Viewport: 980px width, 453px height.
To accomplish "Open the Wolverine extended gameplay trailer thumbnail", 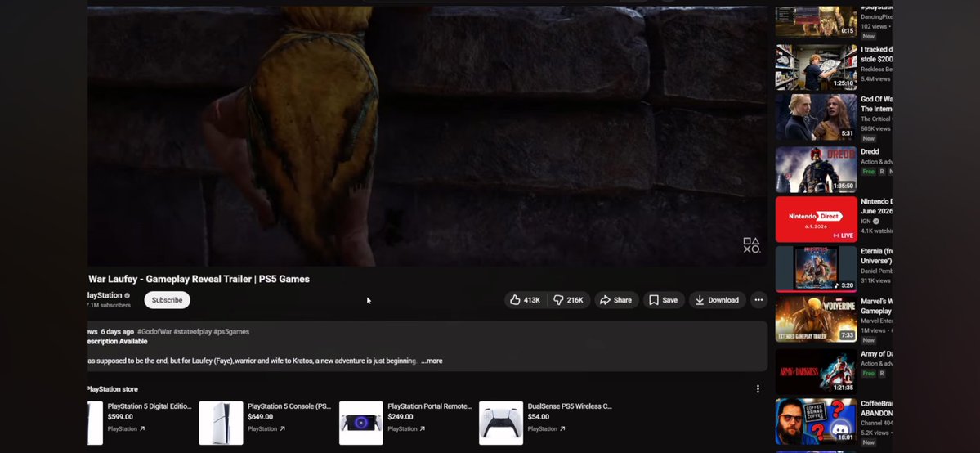I will pyautogui.click(x=817, y=319).
